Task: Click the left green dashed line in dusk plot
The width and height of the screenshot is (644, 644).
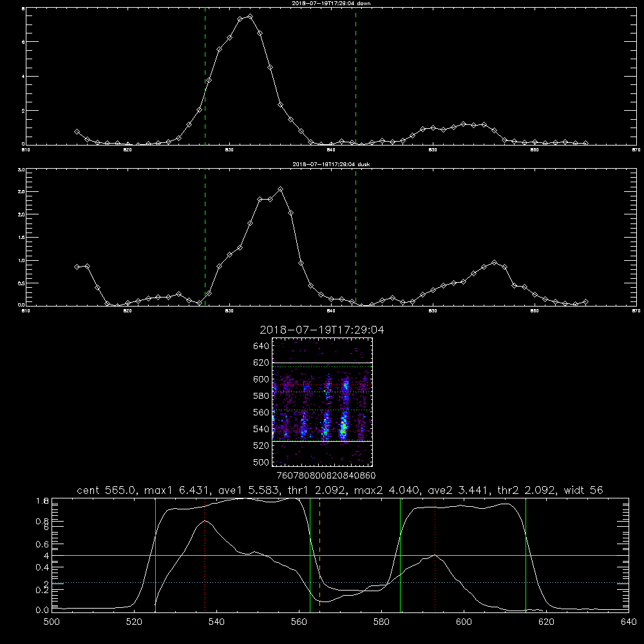Action: (x=205, y=238)
